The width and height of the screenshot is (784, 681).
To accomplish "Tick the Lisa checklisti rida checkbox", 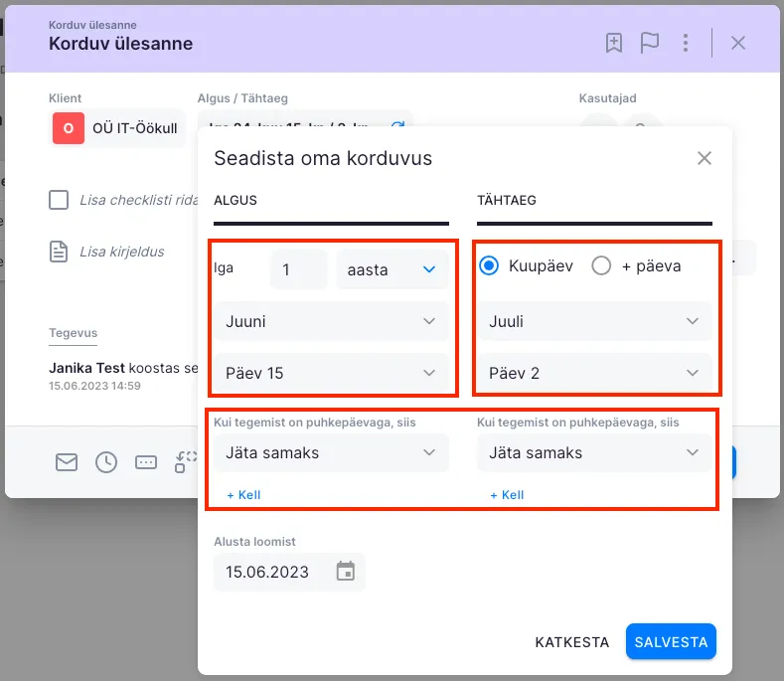I will coord(59,200).
